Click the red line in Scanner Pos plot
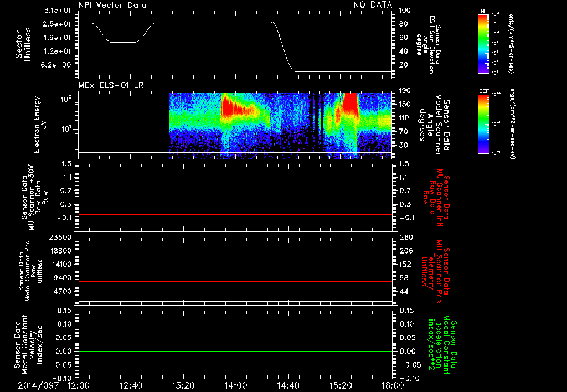This screenshot has width=567, height=392. pos(235,281)
